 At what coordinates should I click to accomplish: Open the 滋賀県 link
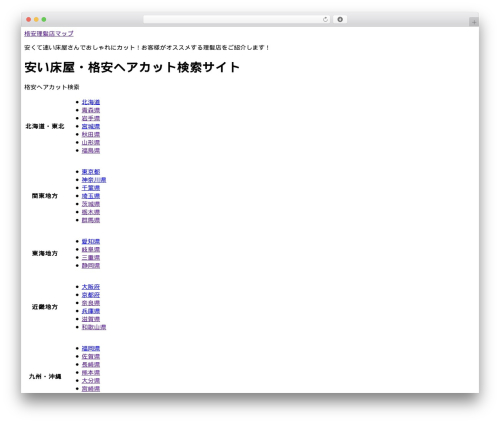click(x=91, y=319)
